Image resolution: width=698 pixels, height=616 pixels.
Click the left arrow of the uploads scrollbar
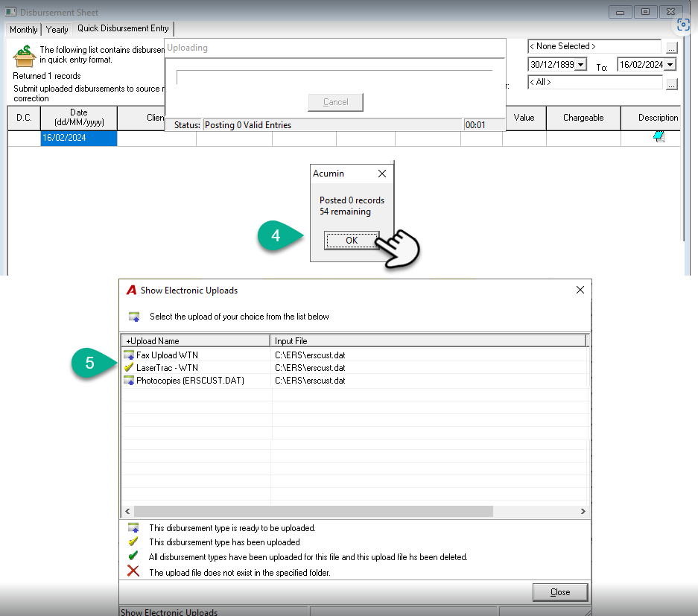[x=127, y=511]
